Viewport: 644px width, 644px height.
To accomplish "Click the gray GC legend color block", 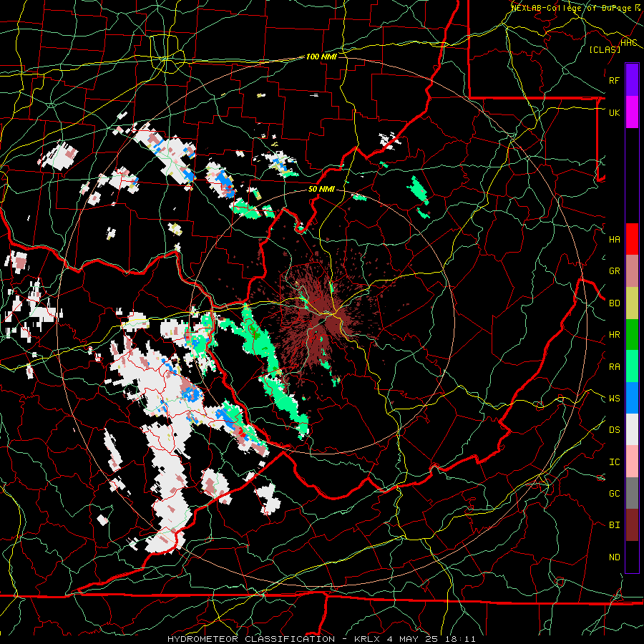I will coord(632,493).
